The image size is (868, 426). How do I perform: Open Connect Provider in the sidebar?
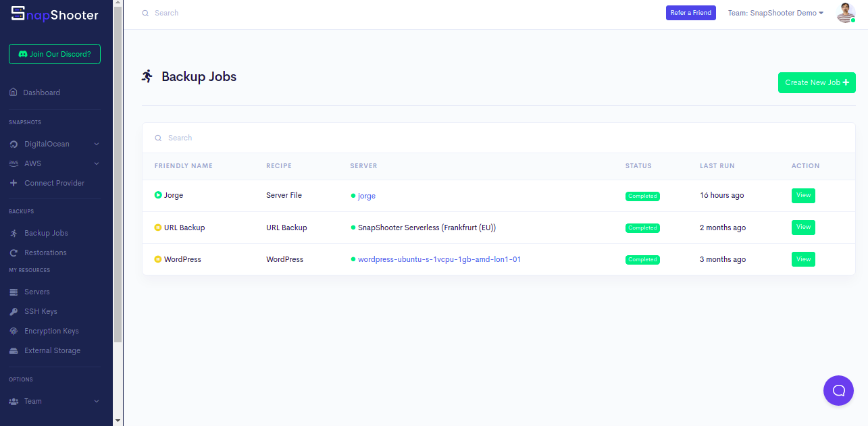point(55,183)
